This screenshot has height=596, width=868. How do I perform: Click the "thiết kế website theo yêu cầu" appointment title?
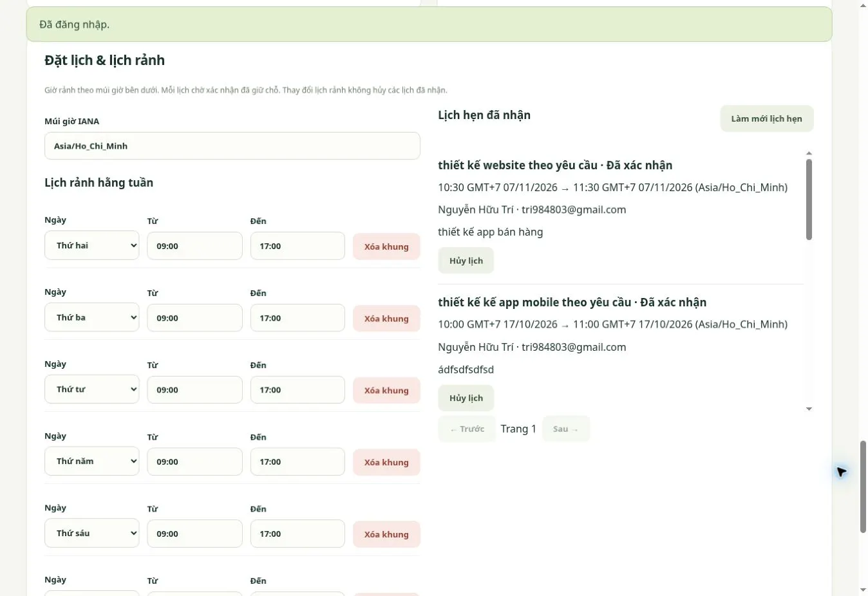point(518,165)
